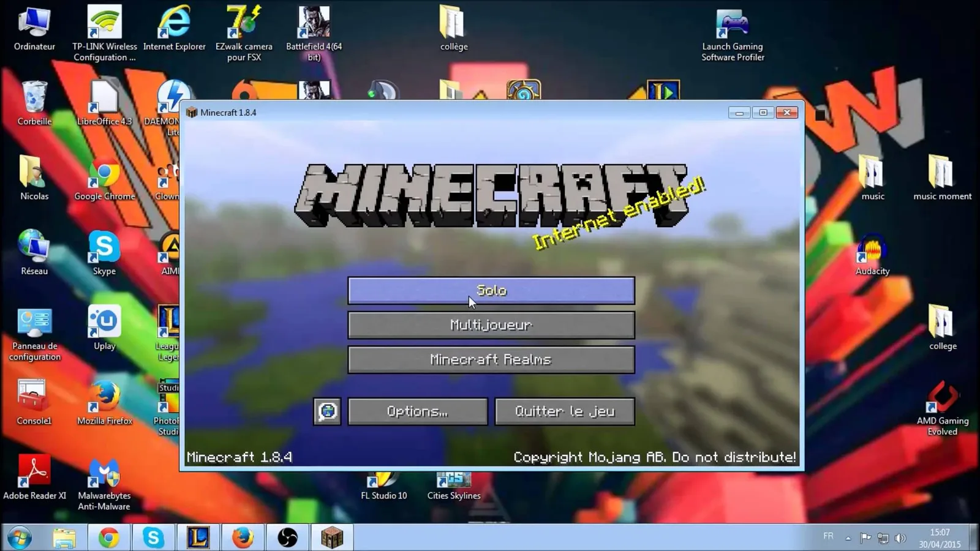Launch Cities Skylines shortcut
This screenshot has height=551, width=980.
[454, 487]
